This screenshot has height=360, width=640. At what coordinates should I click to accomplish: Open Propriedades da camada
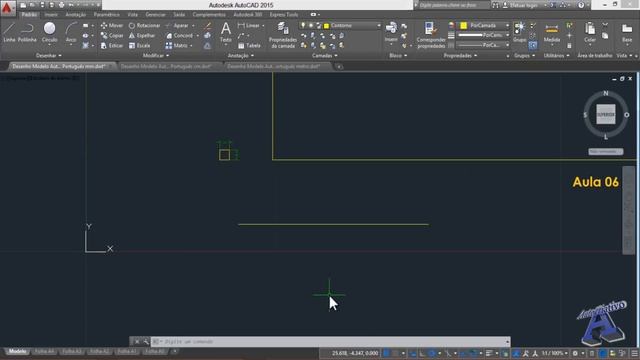pos(282,35)
